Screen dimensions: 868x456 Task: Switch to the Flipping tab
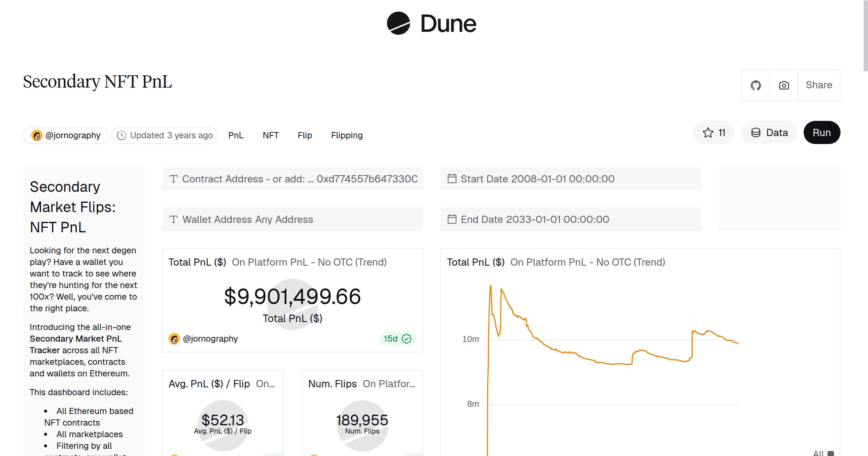[346, 135]
